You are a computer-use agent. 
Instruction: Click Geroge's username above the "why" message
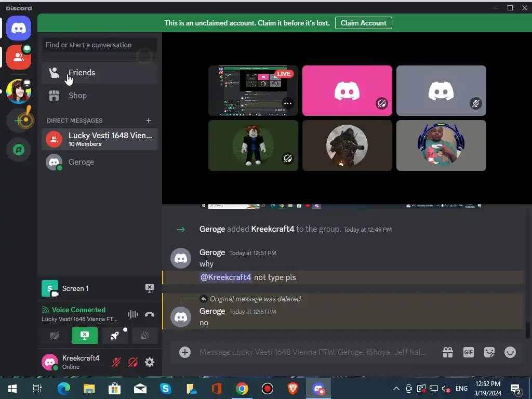[212, 252]
